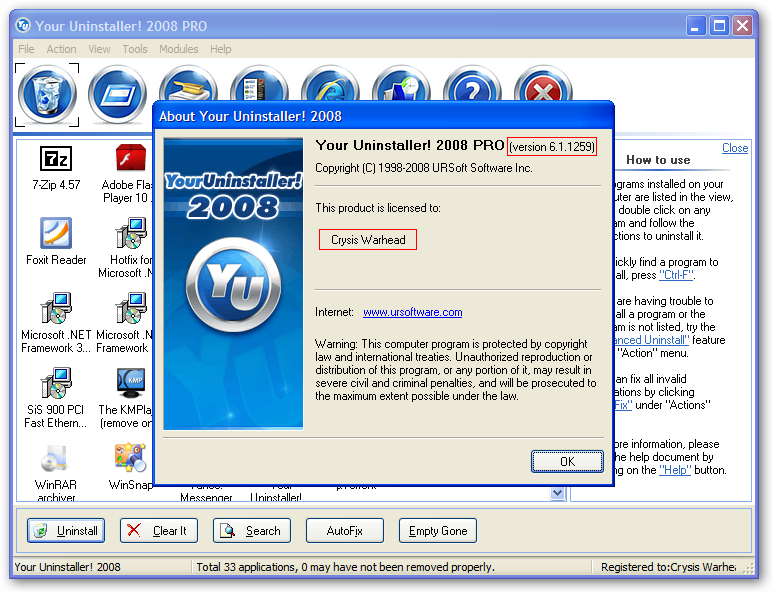Click the Clear It button
The width and height of the screenshot is (773, 593).
(x=159, y=530)
